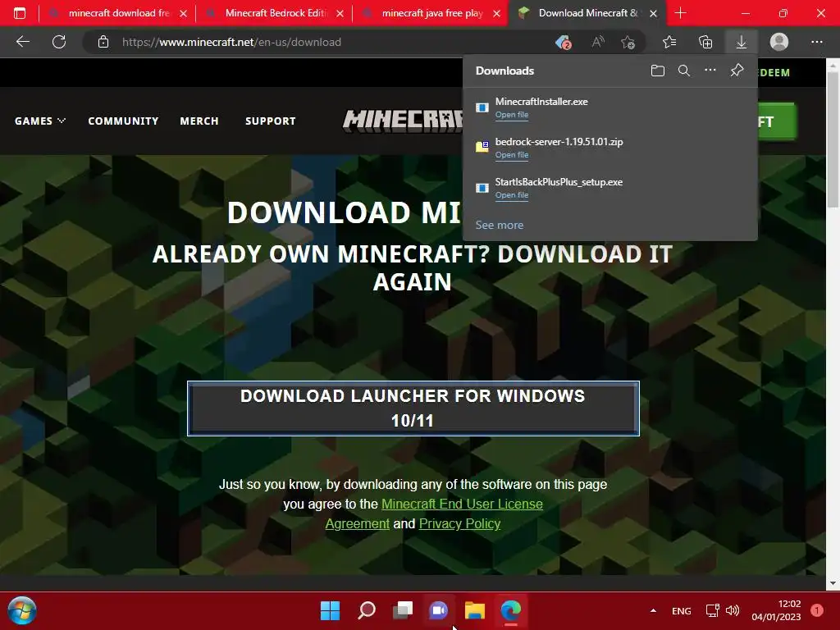Open volume tray icon

733,610
